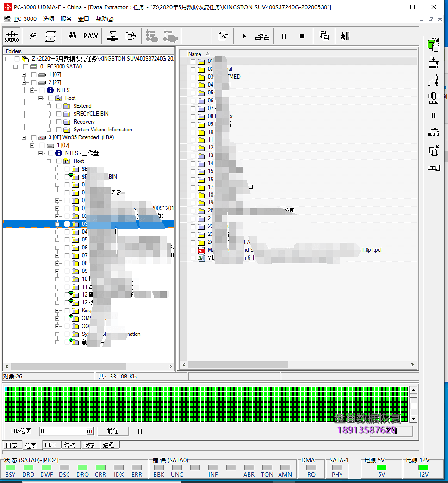
Task: Select the Root node under first NTFS
Action: point(70,98)
